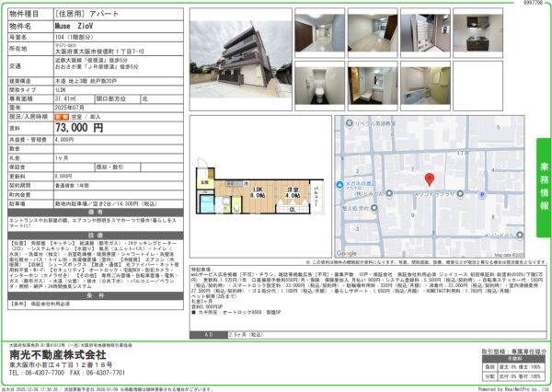The height and width of the screenshot is (392, 552).
Task: Click the 洋室 4.0帖 label in floor plan
Action: point(293,192)
